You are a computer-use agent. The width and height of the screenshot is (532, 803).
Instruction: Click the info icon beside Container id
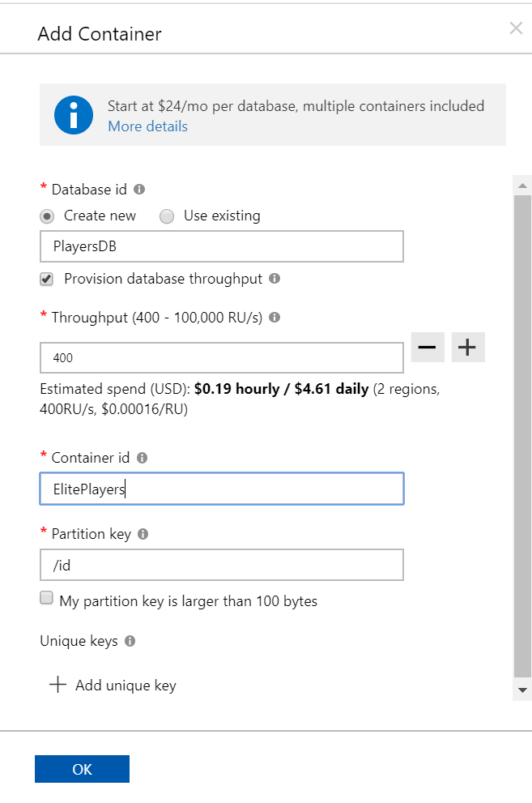click(x=143, y=458)
